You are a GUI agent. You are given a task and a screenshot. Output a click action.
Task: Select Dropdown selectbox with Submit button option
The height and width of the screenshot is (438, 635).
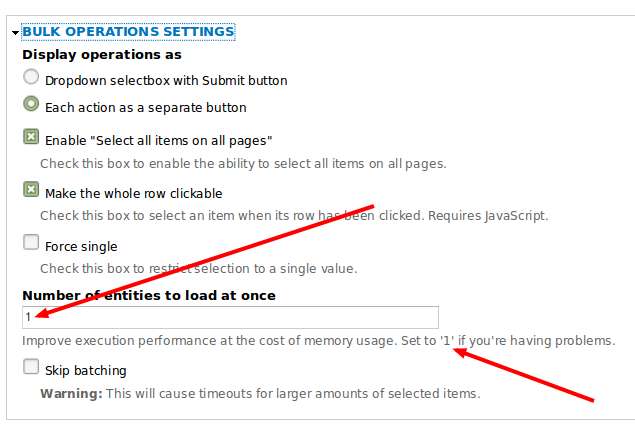(x=31, y=77)
